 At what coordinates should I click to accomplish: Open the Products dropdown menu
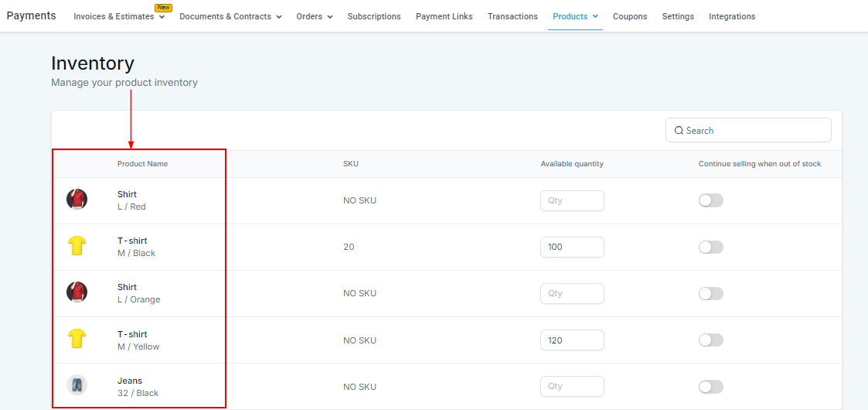(575, 16)
